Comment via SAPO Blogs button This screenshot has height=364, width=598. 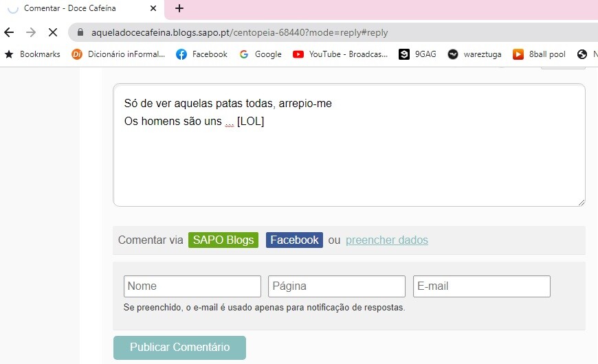[223, 240]
